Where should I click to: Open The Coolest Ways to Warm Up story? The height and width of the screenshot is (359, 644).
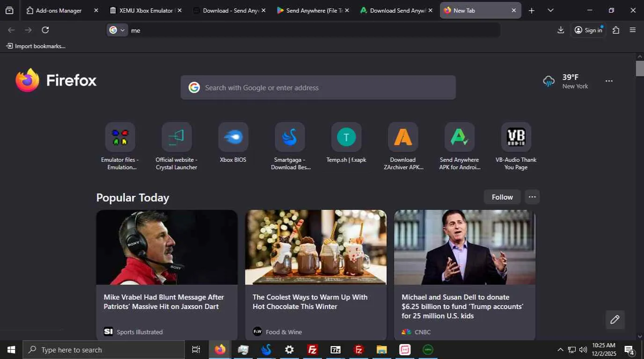point(310,302)
